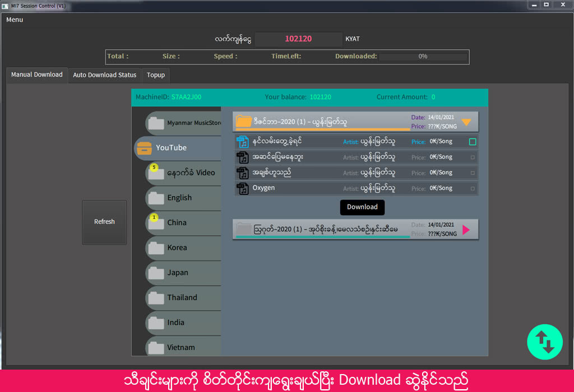Expand the second album with pink arrow
The height and width of the screenshot is (392, 574).
pyautogui.click(x=466, y=230)
